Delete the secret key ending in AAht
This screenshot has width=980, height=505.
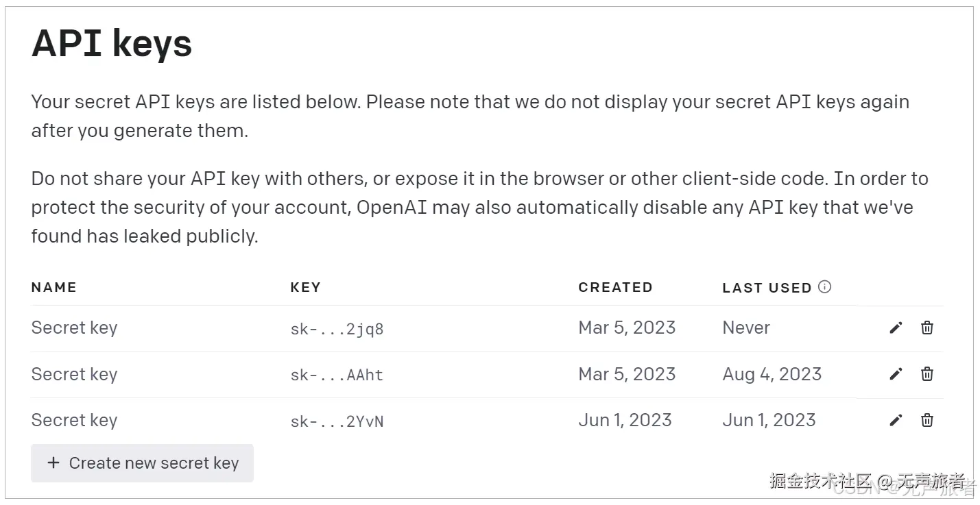(x=927, y=373)
